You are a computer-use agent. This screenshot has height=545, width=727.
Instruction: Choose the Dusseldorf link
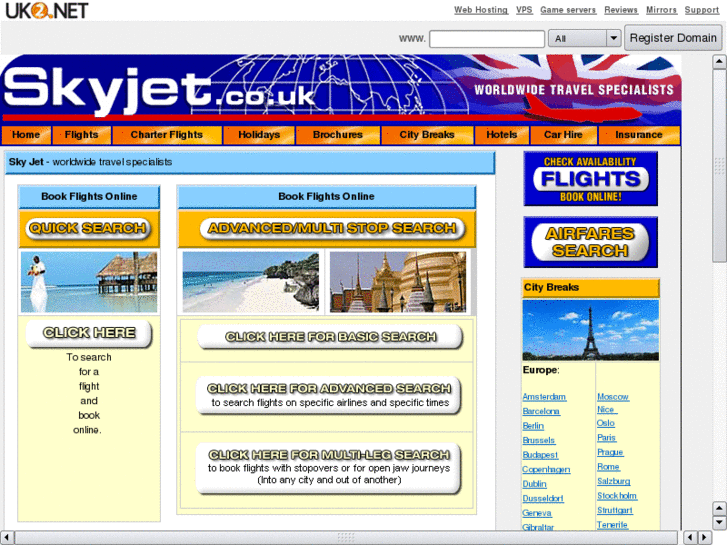pos(542,499)
